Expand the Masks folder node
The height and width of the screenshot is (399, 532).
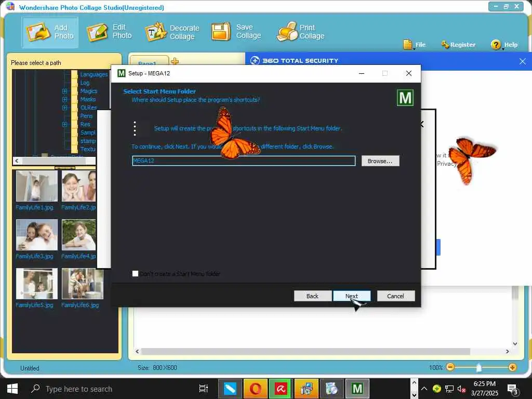point(64,99)
